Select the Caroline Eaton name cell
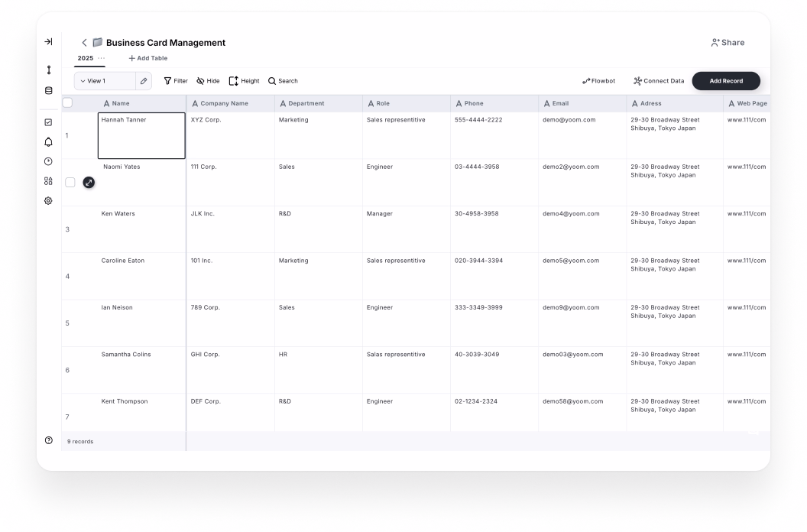Screen dimensions: 807x532 pyautogui.click(x=141, y=276)
